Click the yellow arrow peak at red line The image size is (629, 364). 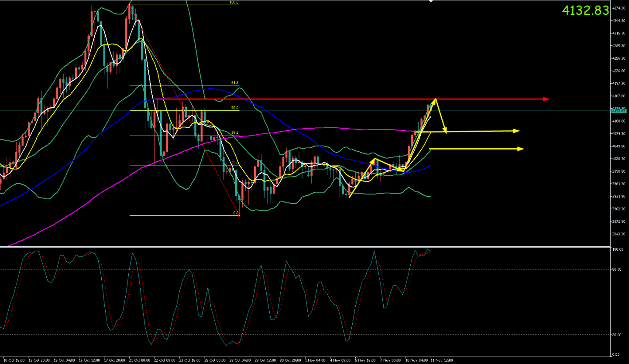tap(435, 100)
